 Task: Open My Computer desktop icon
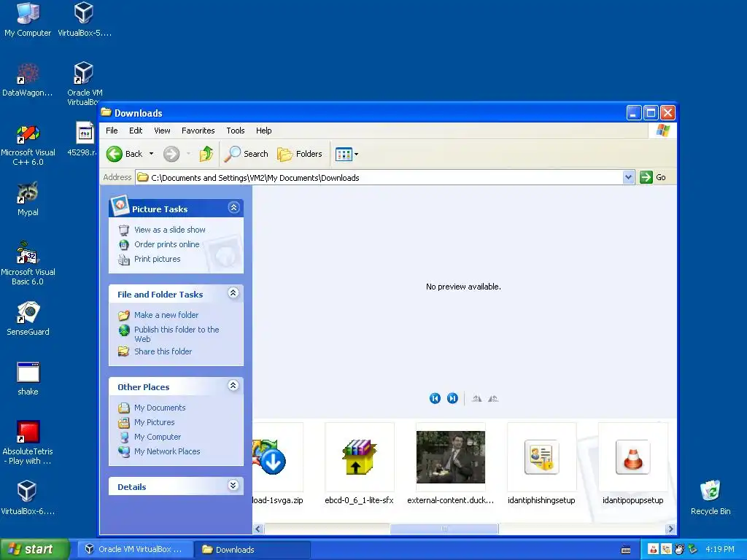(28, 19)
